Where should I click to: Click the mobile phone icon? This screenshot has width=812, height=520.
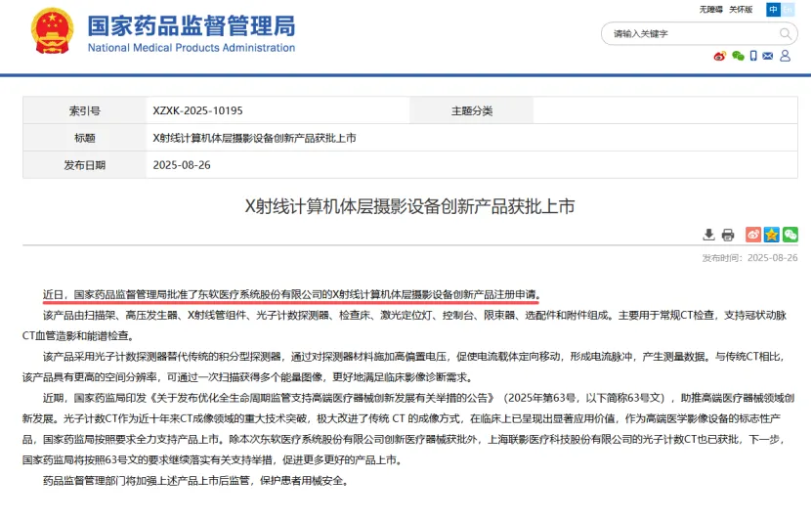753,57
